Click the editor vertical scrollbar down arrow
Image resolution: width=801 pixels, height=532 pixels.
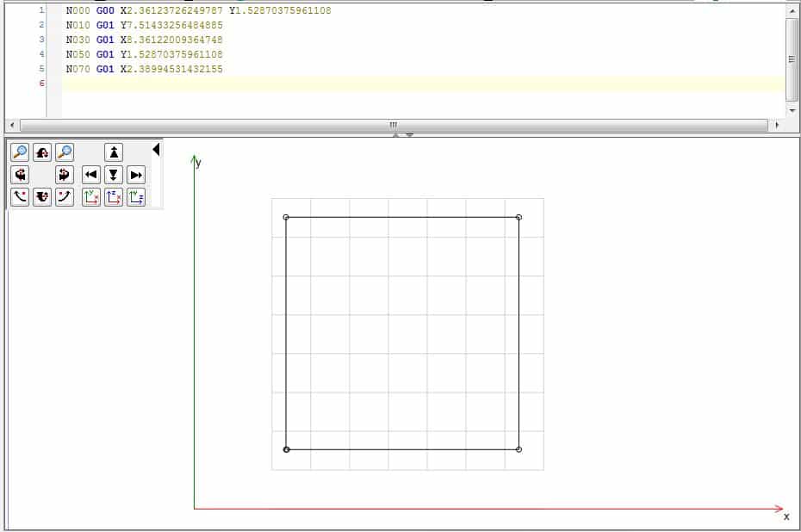coord(792,110)
